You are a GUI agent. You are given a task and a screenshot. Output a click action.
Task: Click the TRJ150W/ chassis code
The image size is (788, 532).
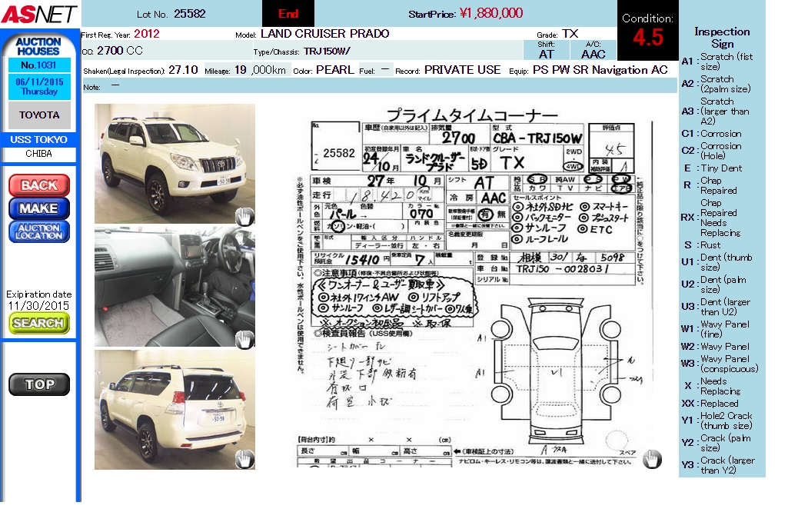tap(327, 52)
